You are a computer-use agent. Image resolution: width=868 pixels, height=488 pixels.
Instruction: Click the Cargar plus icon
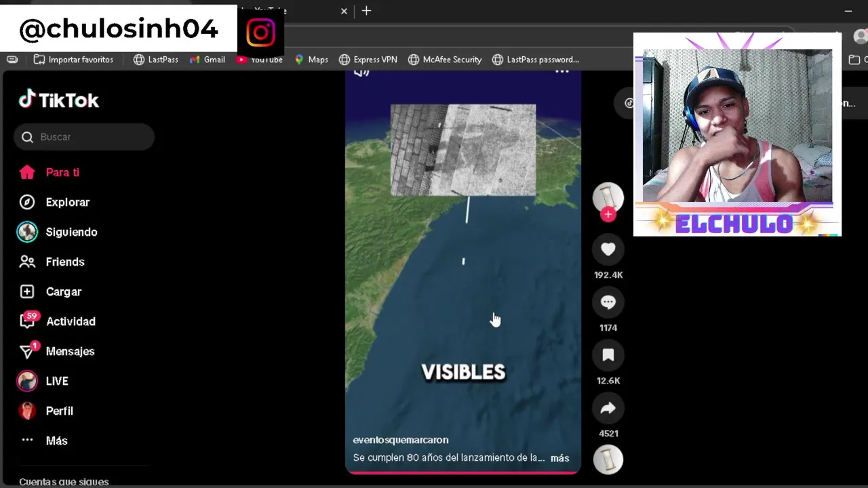pos(27,291)
